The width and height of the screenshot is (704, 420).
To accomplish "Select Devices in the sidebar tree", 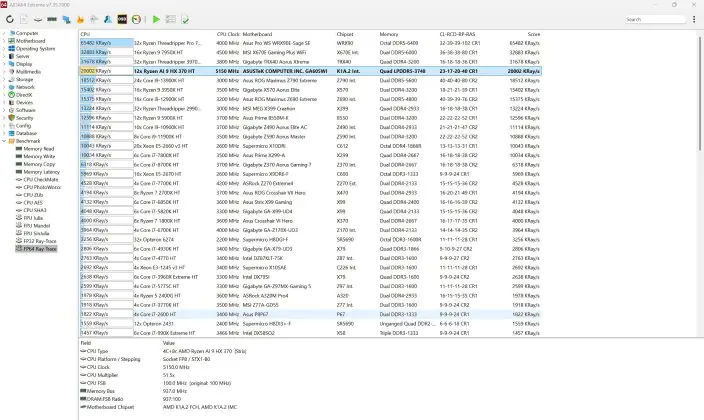I will pyautogui.click(x=24, y=102).
